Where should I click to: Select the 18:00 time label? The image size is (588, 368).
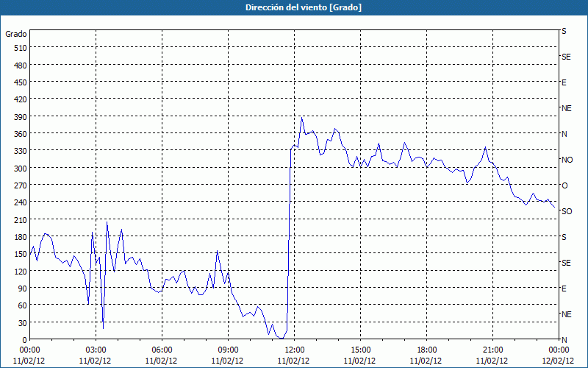426,350
